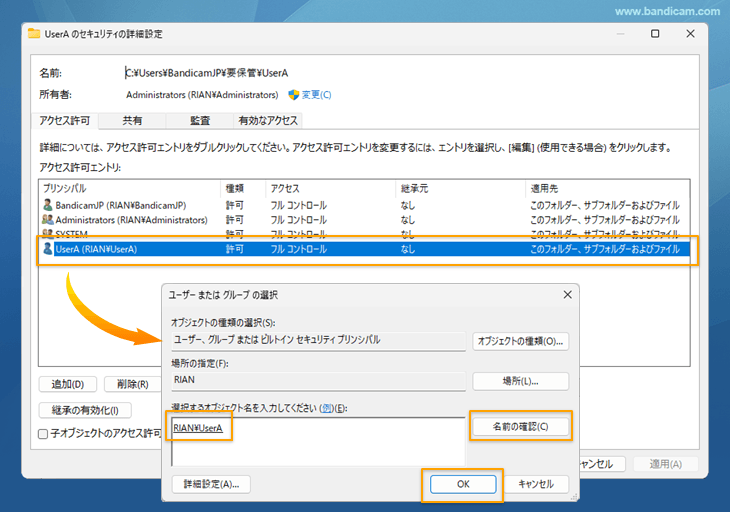Open the 例 examples link
The width and height of the screenshot is (730, 512).
click(x=327, y=408)
